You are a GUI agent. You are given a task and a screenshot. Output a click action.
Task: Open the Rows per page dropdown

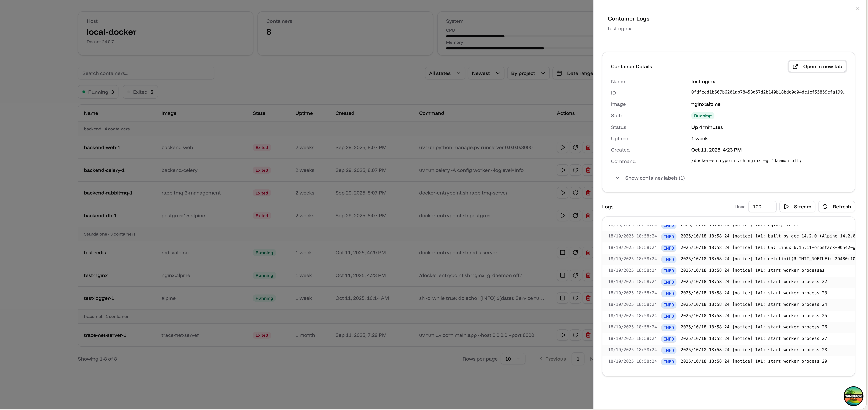point(513,359)
